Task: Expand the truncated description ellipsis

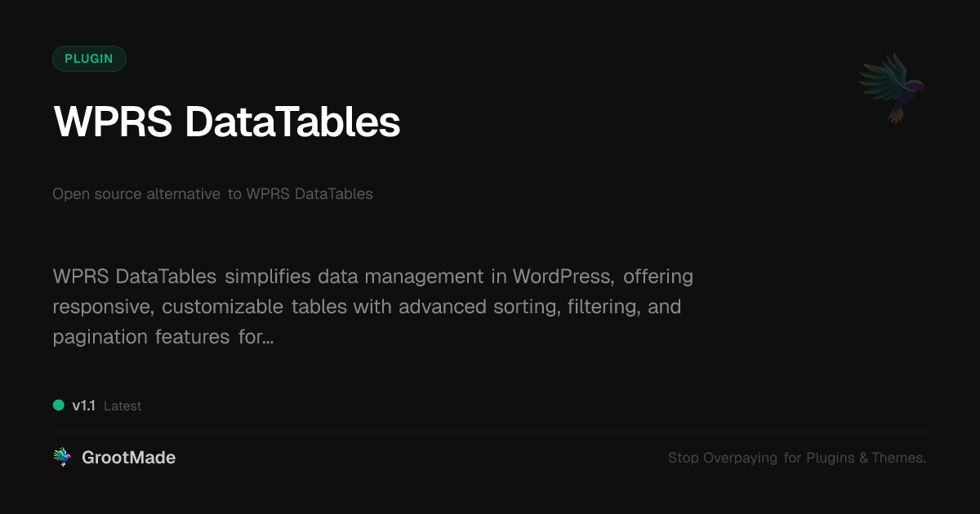Action: click(267, 337)
